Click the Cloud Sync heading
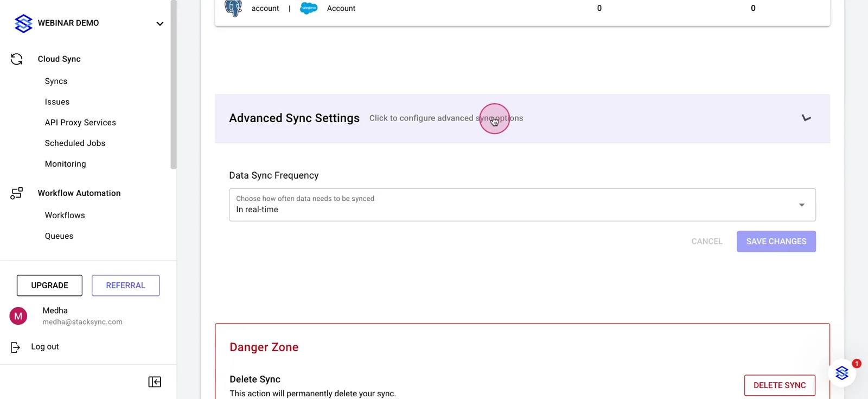868x399 pixels. click(59, 59)
